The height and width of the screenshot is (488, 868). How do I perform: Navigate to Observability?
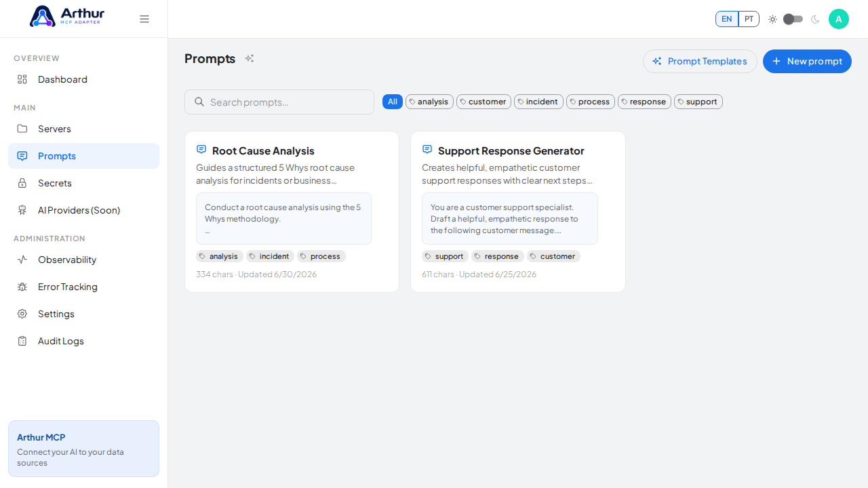tap(83, 260)
